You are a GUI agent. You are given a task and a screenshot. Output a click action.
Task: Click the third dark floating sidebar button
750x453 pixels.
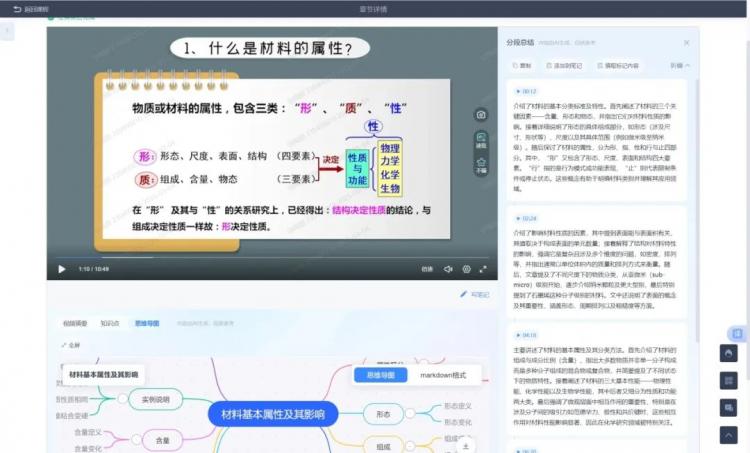(728, 408)
